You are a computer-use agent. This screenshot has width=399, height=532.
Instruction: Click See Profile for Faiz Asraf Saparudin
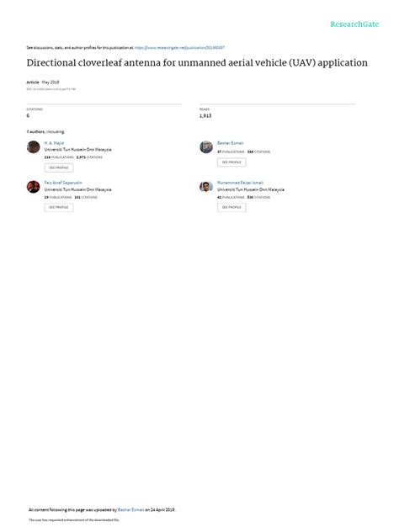[59, 207]
